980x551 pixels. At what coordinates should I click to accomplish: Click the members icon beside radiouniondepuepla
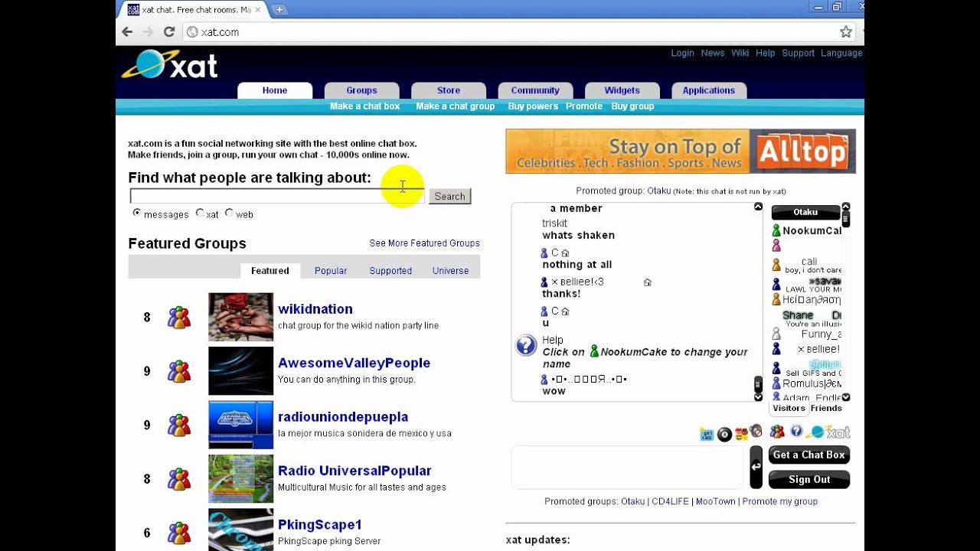tap(179, 425)
